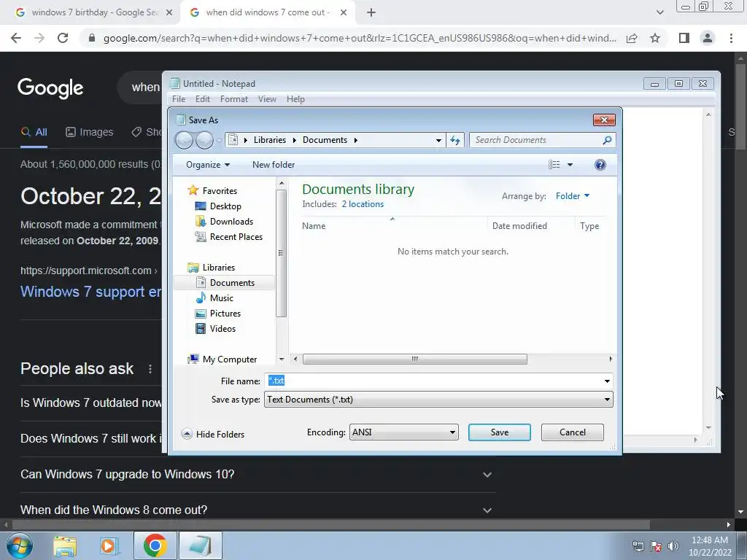
Task: Click the Save button
Action: [499, 432]
